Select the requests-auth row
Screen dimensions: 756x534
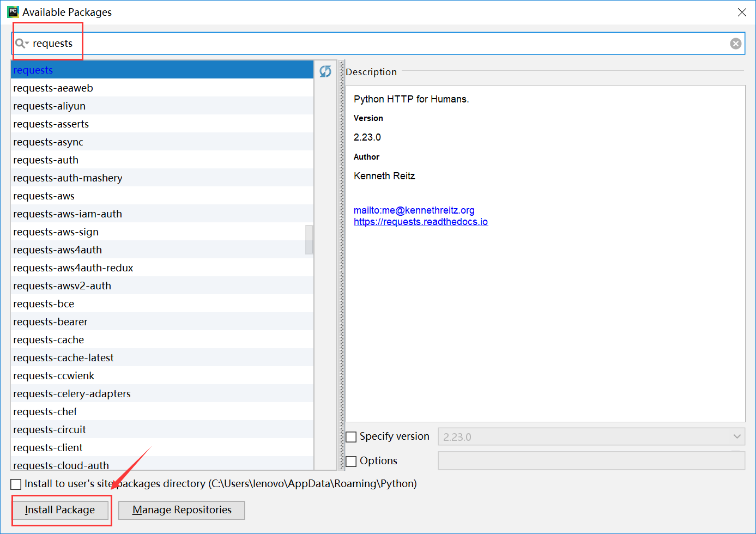pos(162,160)
